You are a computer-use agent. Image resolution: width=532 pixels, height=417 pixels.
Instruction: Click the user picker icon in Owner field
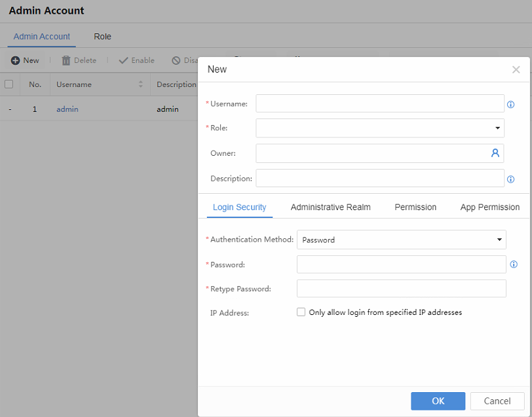coord(495,153)
